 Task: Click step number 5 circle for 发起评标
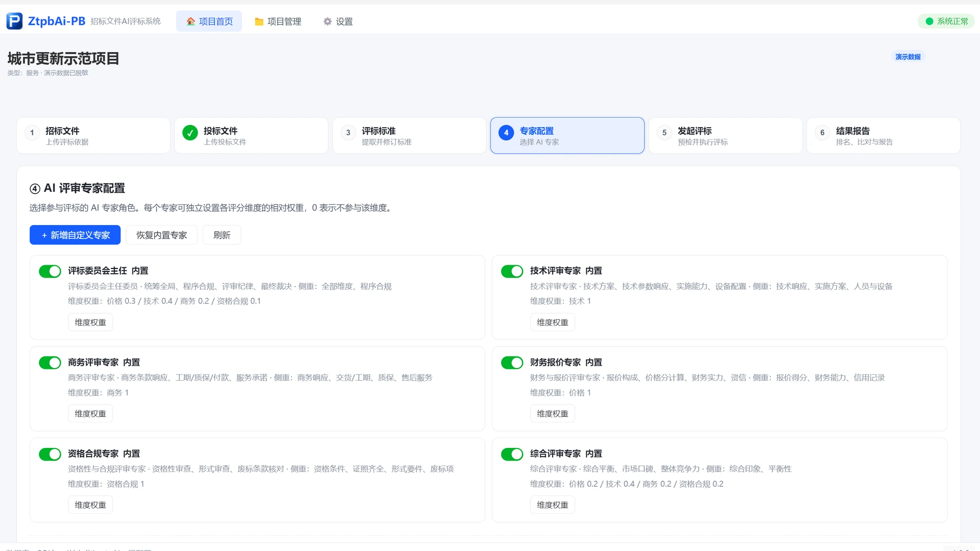(664, 133)
